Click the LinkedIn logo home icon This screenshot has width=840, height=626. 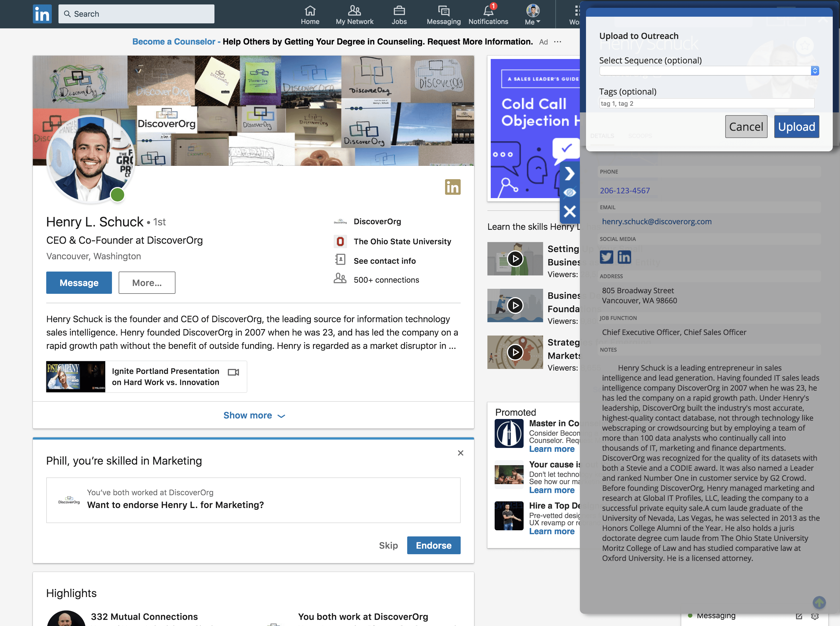pyautogui.click(x=42, y=14)
